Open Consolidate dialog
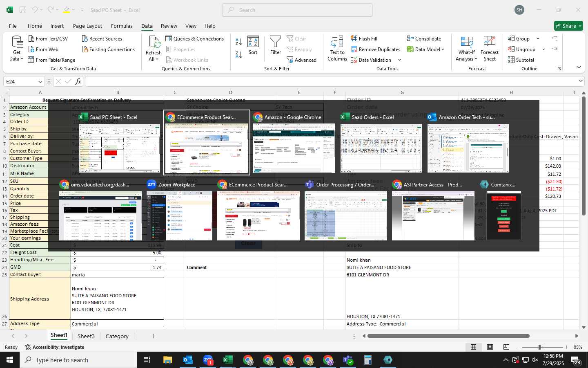The image size is (588, 368). [424, 38]
